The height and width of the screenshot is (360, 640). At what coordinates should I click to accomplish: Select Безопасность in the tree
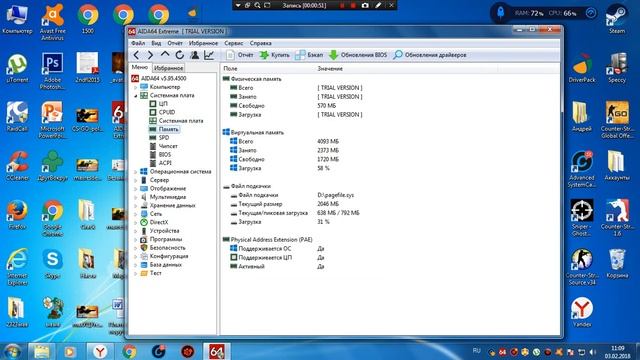coord(163,248)
